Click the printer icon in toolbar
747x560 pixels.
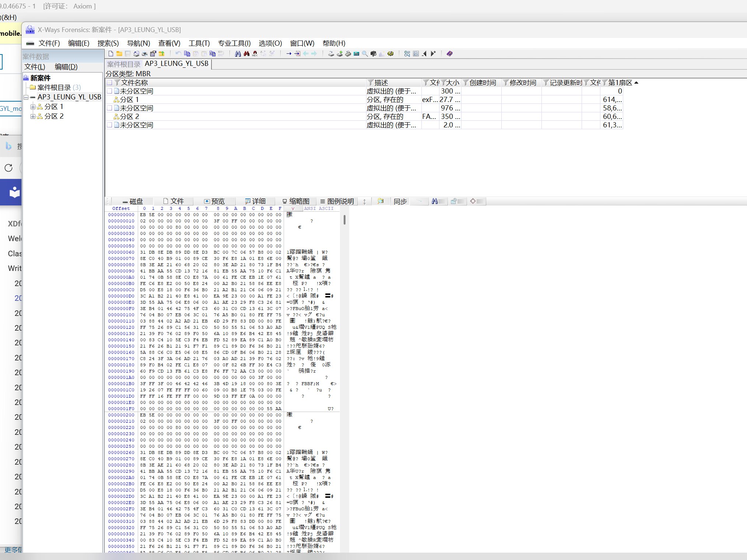[x=144, y=54]
